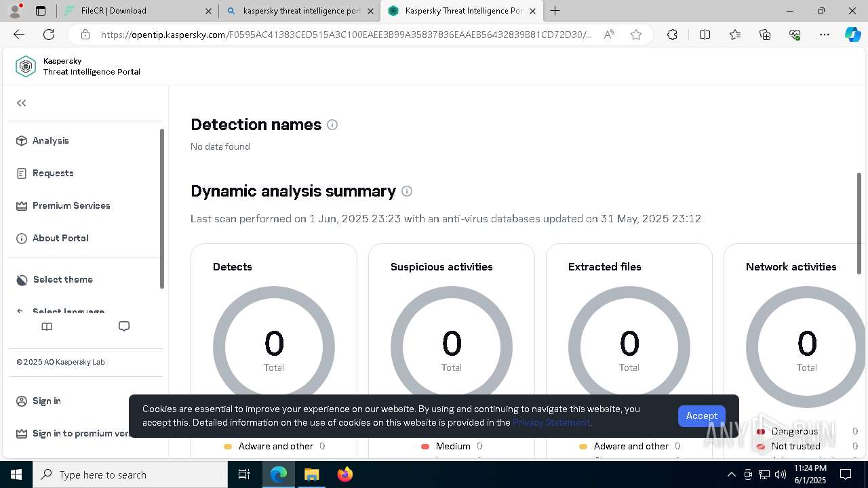The height and width of the screenshot is (488, 868).
Task: Open Browser essentials icon
Action: [x=795, y=35]
